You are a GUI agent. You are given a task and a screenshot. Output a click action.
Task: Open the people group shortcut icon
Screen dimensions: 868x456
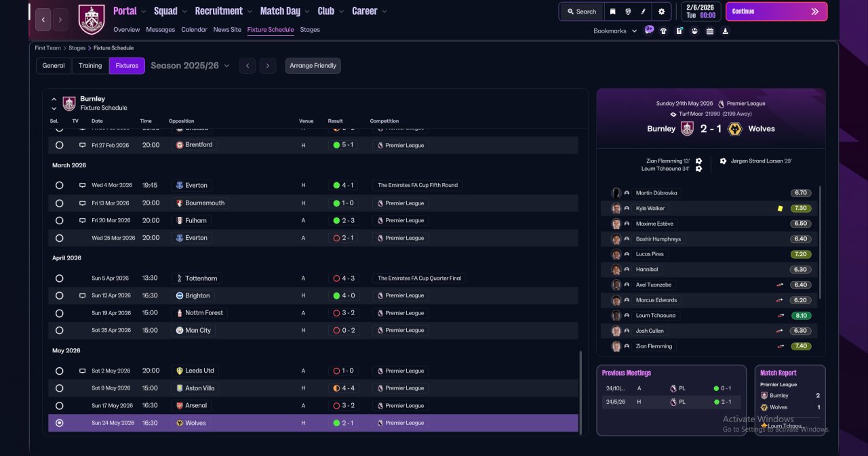click(x=694, y=30)
